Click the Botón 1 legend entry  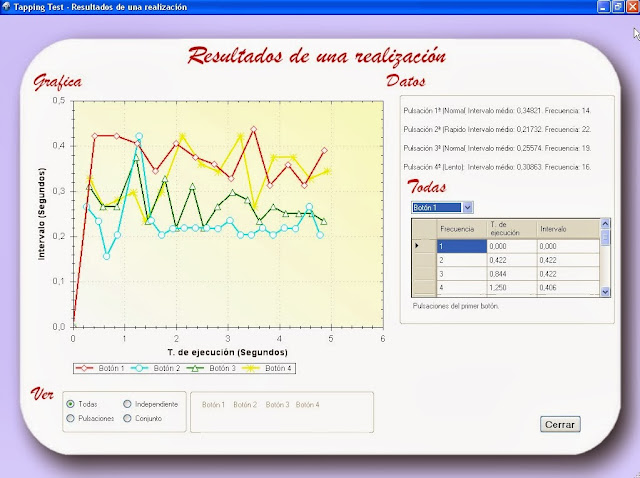click(x=100, y=368)
